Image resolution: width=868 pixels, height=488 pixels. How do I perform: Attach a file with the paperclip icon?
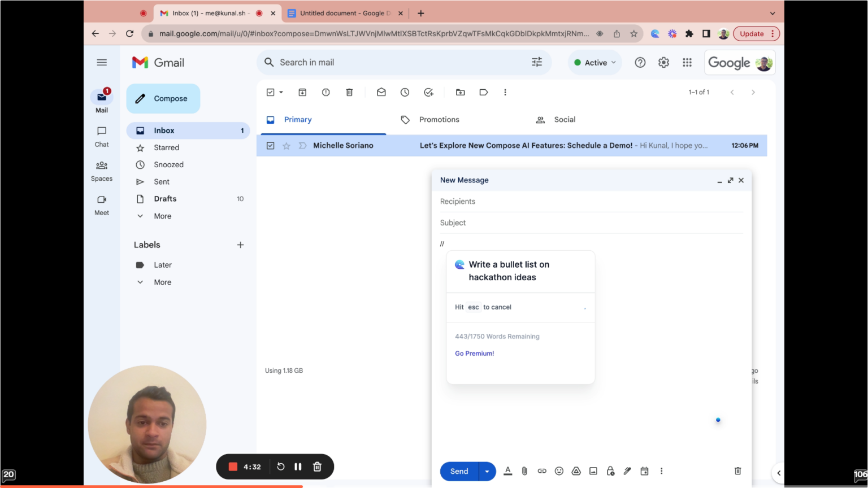(x=524, y=471)
